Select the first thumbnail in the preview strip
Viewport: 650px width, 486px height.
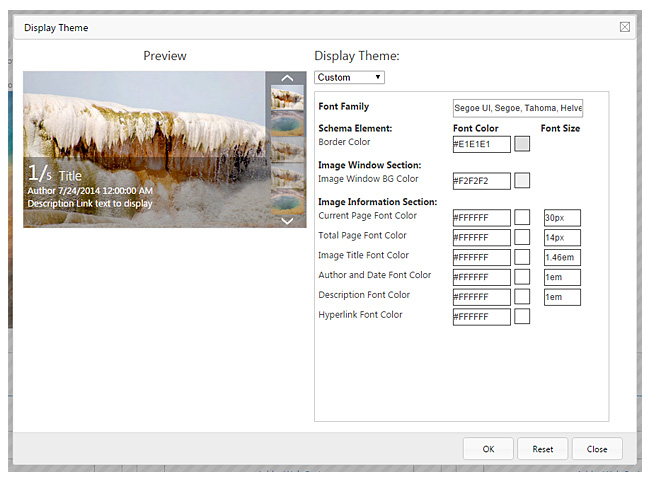[x=287, y=98]
